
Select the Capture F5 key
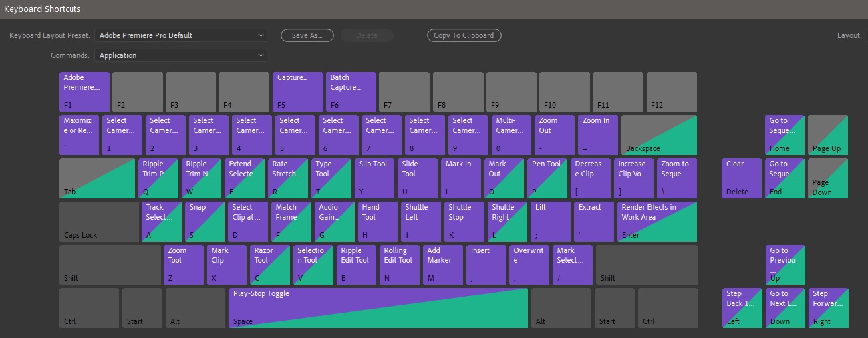(297, 91)
